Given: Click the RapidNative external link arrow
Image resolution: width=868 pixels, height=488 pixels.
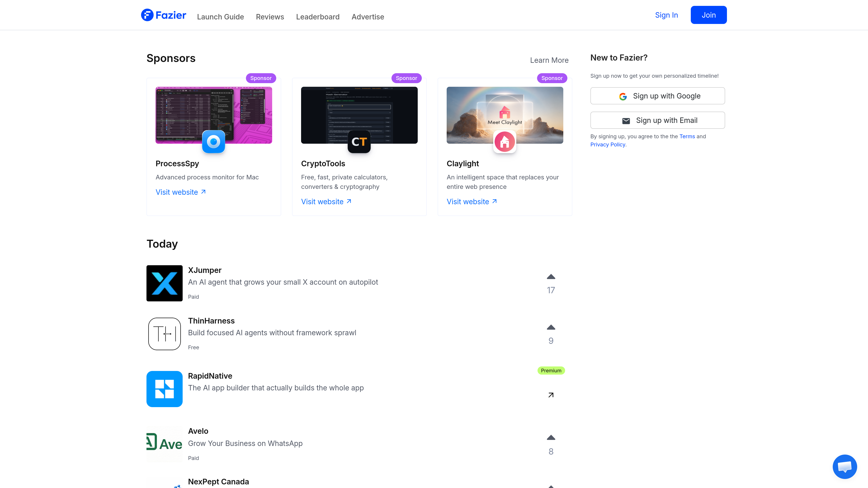Looking at the screenshot, I should pos(551,395).
